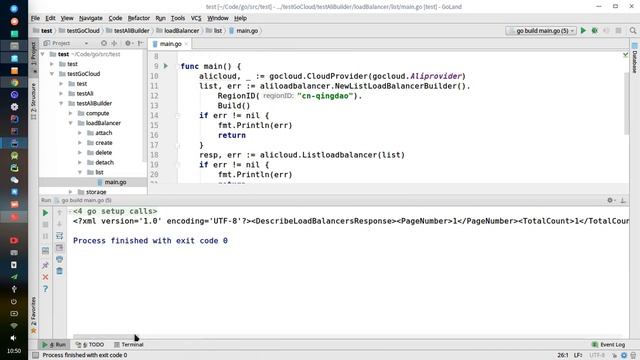Start debugging with the bug icon in toolbar
The width and height of the screenshot is (640, 360).
click(x=595, y=31)
